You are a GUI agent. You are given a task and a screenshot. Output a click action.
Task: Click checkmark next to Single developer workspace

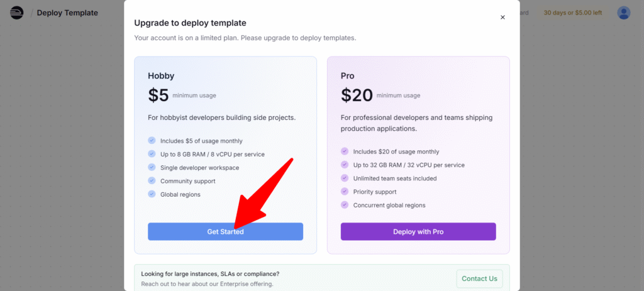pyautogui.click(x=152, y=167)
